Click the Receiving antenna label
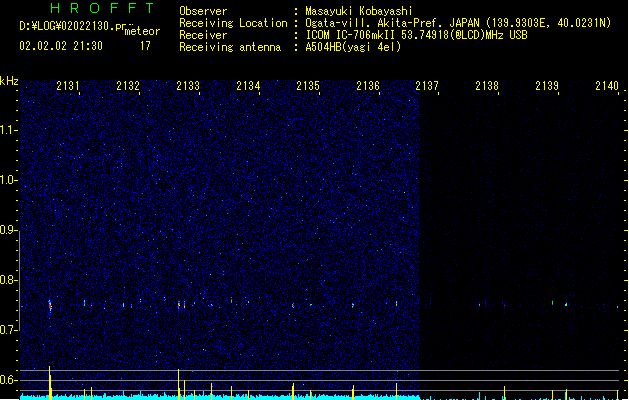 tap(230, 47)
